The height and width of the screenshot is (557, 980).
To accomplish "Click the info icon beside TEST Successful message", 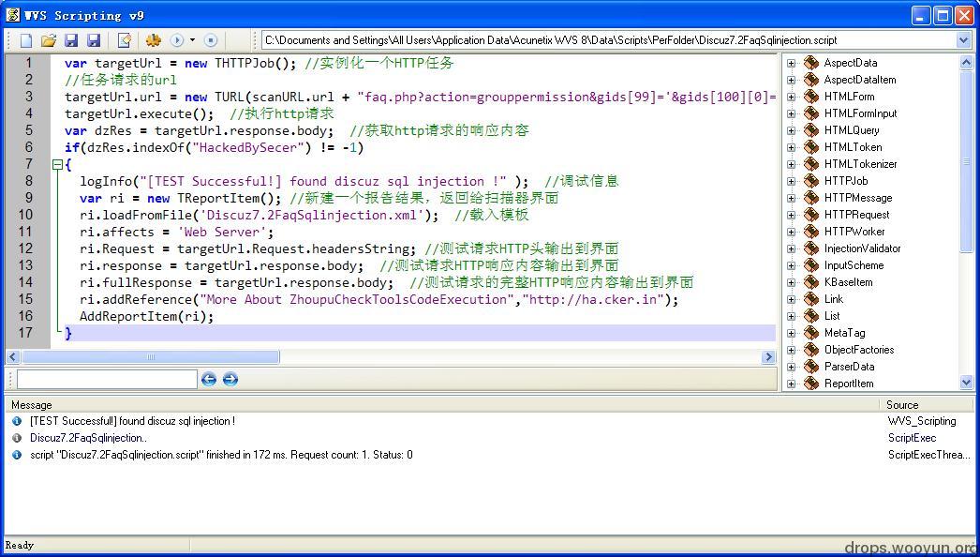I will pyautogui.click(x=17, y=421).
